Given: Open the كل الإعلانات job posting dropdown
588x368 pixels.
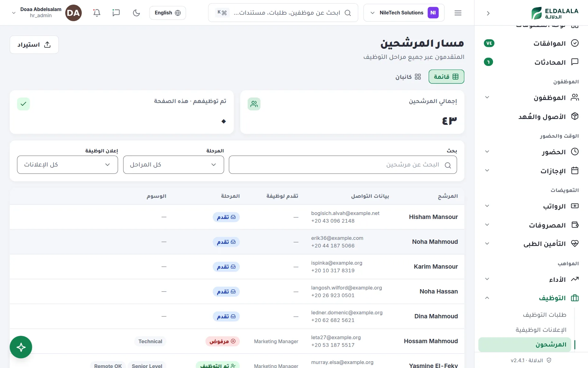Looking at the screenshot, I should coord(67,165).
